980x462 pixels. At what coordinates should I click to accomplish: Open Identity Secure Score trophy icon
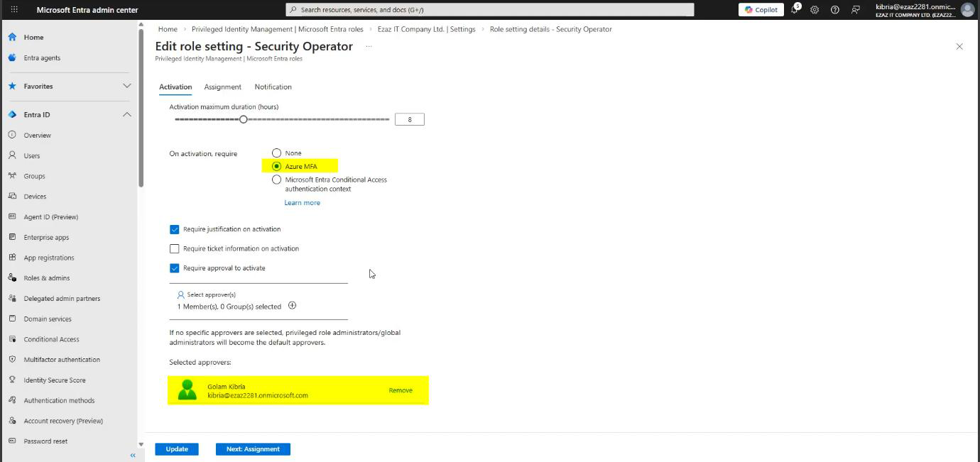click(x=12, y=380)
